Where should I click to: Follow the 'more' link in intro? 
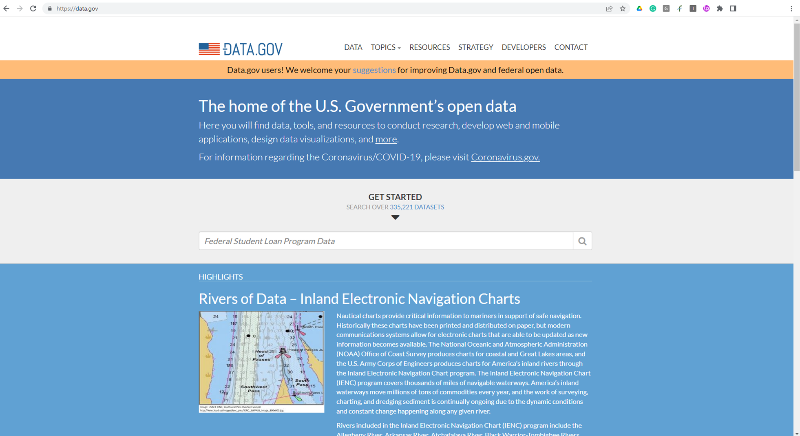(386, 139)
